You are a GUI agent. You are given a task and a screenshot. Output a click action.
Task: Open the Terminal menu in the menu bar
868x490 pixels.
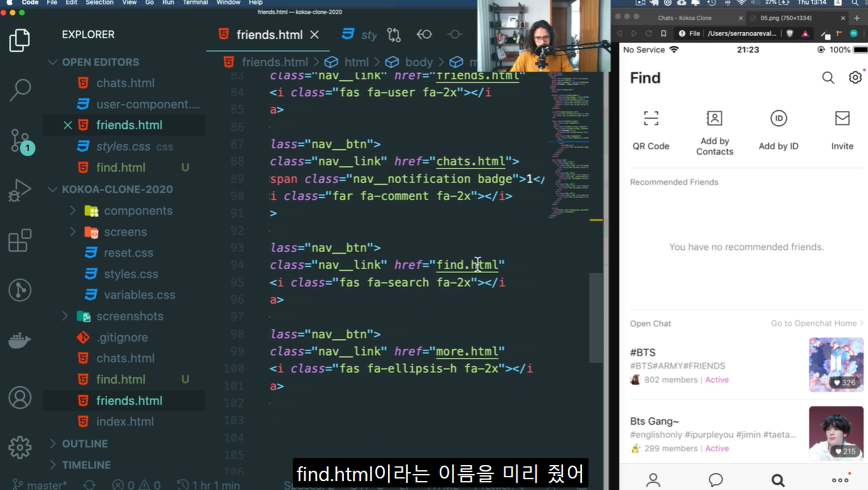(197, 3)
